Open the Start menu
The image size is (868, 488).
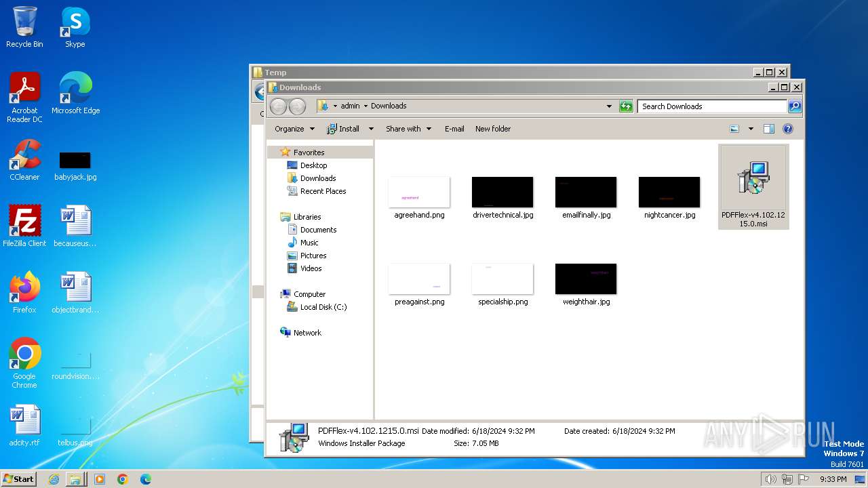pos(19,479)
